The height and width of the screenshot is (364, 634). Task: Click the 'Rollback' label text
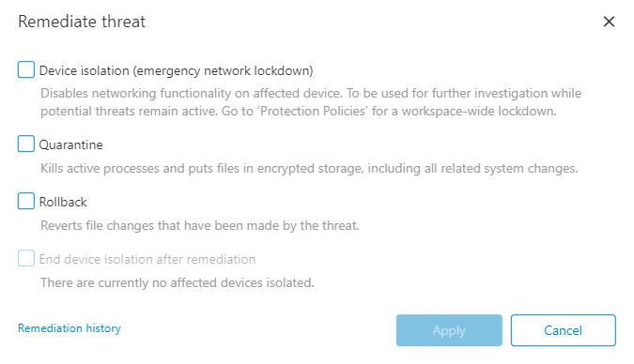pos(63,202)
